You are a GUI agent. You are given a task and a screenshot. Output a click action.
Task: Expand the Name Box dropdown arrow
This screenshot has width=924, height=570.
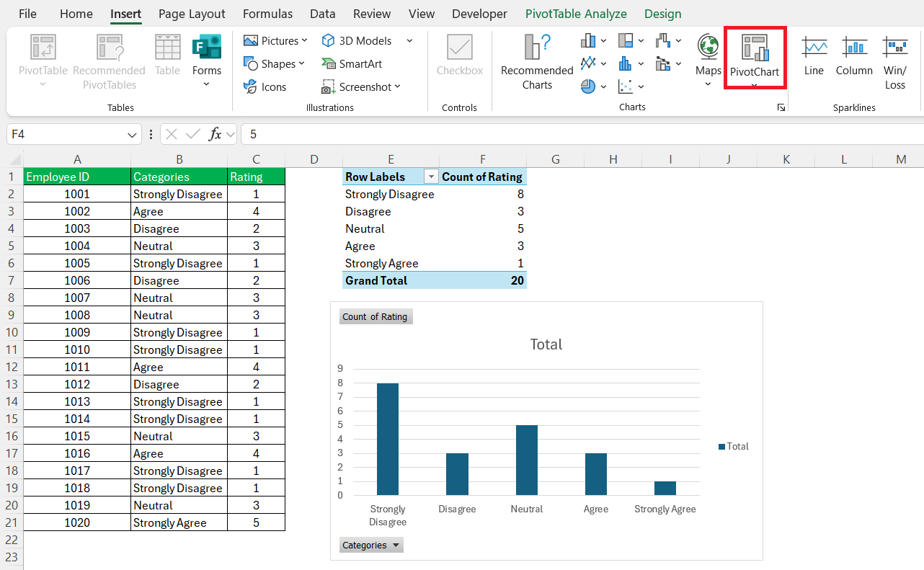pyautogui.click(x=133, y=135)
